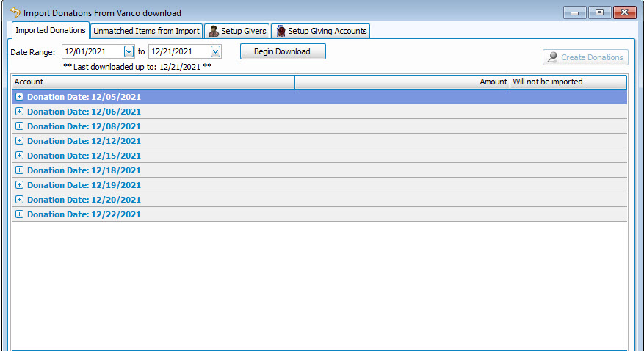Select the Donation Date: 12/08/2021 row text

tap(84, 126)
